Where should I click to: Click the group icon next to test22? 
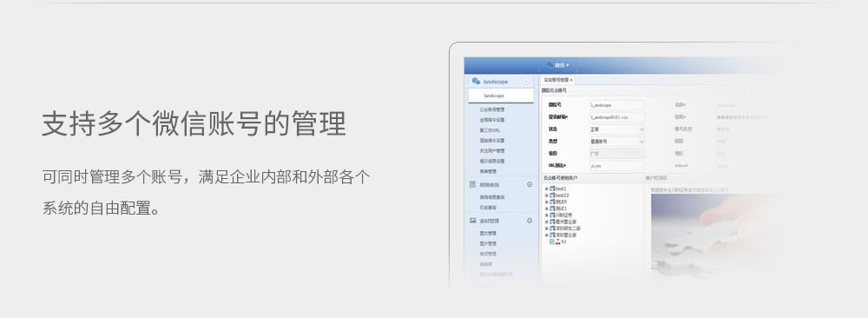552,195
